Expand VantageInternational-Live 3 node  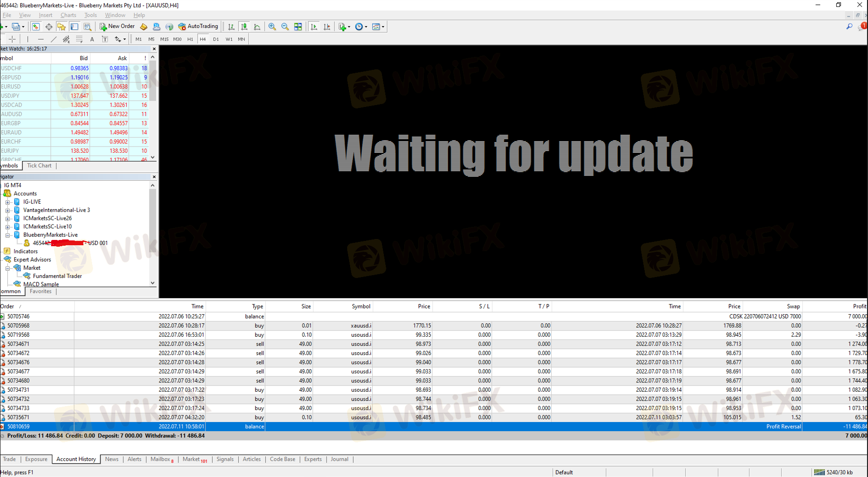point(8,210)
